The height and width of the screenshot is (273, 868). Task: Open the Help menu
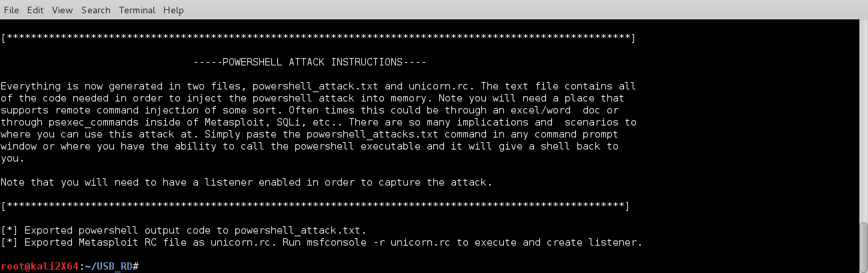click(x=173, y=10)
